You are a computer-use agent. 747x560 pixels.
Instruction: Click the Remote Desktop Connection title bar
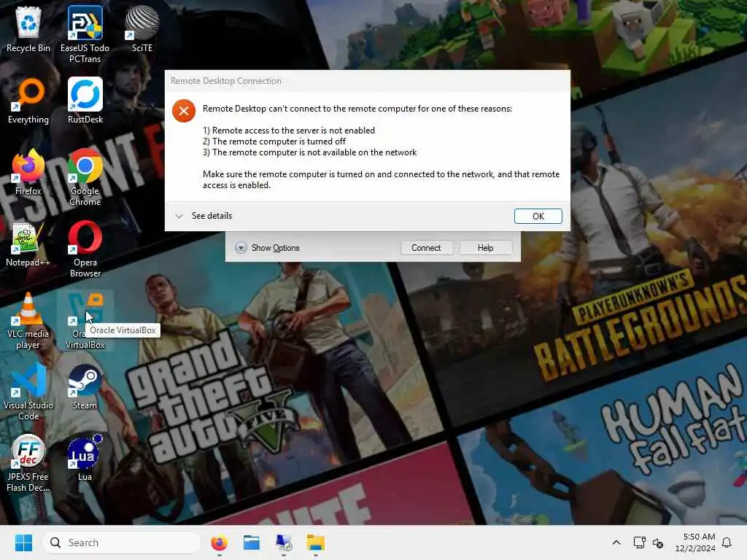[368, 81]
